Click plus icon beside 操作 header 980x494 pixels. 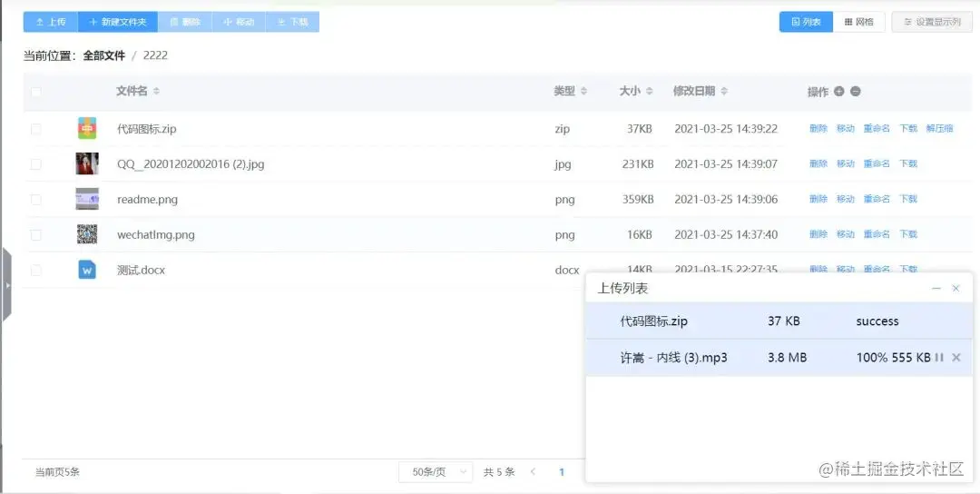pyautogui.click(x=838, y=92)
